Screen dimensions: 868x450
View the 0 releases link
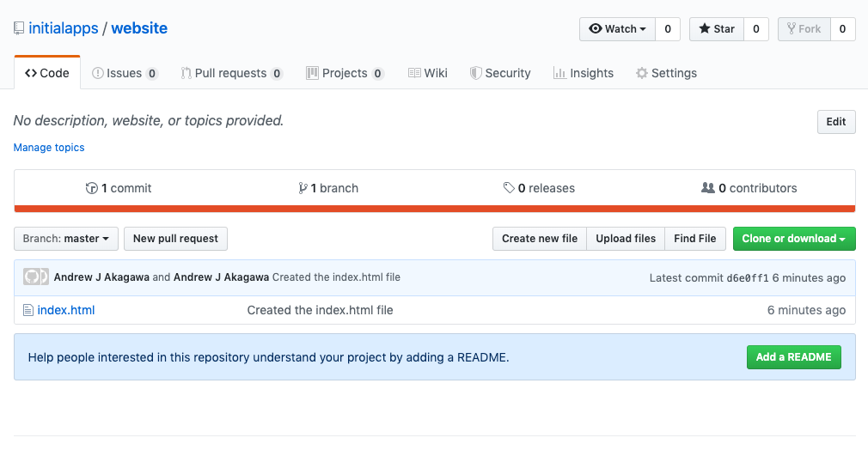coord(539,188)
